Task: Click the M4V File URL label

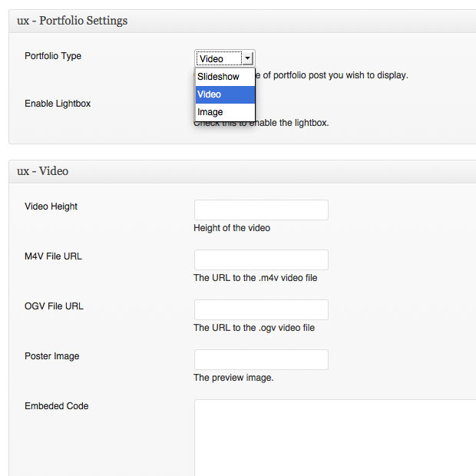Action: click(x=53, y=256)
